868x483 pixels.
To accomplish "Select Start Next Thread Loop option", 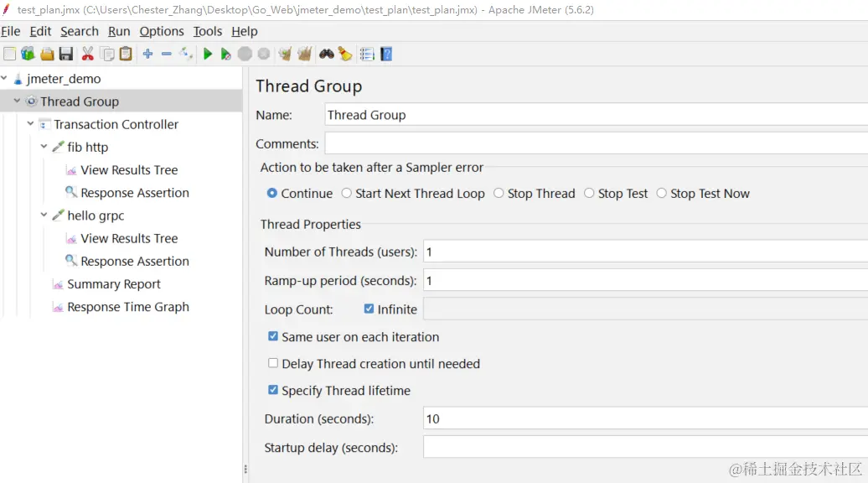I will pos(347,194).
